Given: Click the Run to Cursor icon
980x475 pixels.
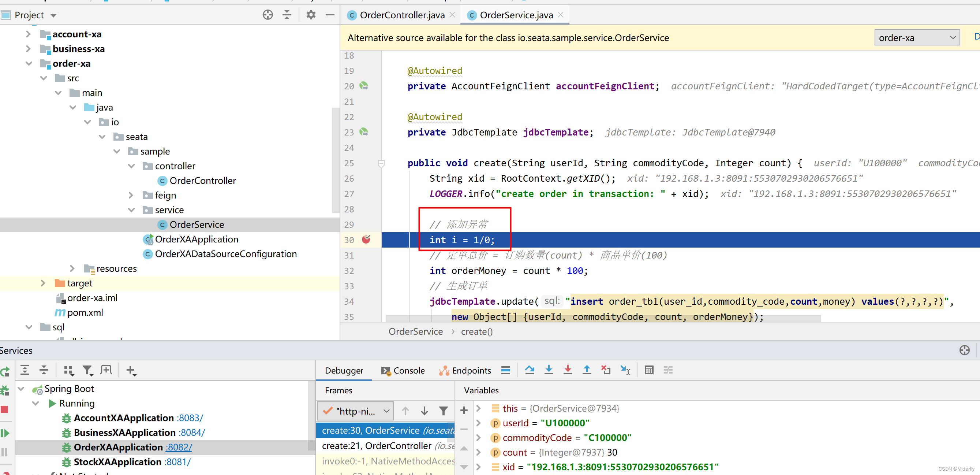Looking at the screenshot, I should [625, 370].
